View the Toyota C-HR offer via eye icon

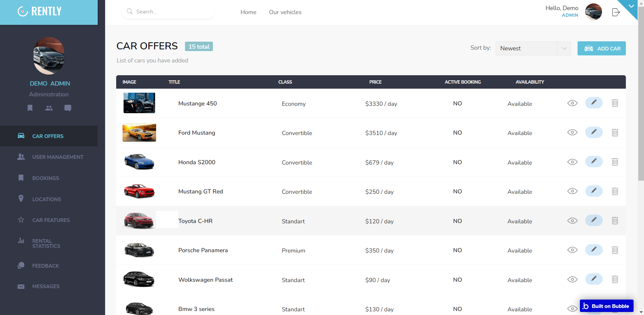[572, 221]
